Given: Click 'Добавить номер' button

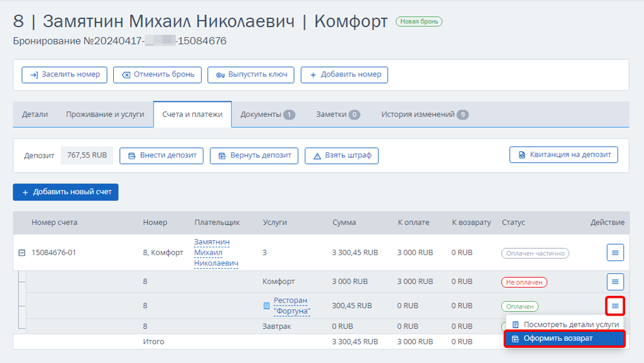Looking at the screenshot, I should point(344,75).
